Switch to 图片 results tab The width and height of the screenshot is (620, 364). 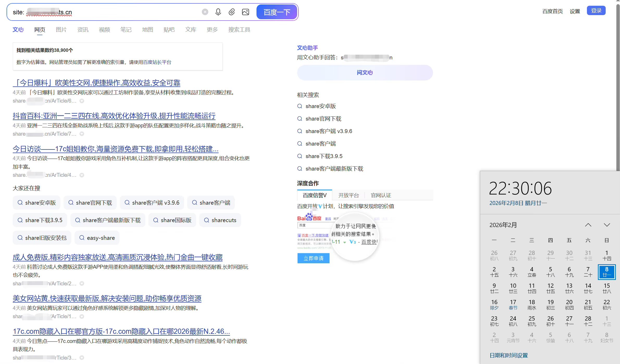61,30
